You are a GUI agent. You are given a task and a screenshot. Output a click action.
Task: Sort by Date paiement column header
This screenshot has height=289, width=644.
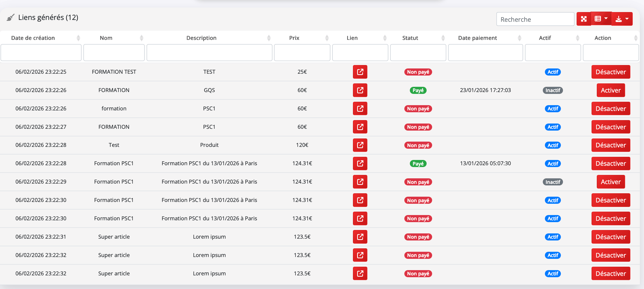477,38
